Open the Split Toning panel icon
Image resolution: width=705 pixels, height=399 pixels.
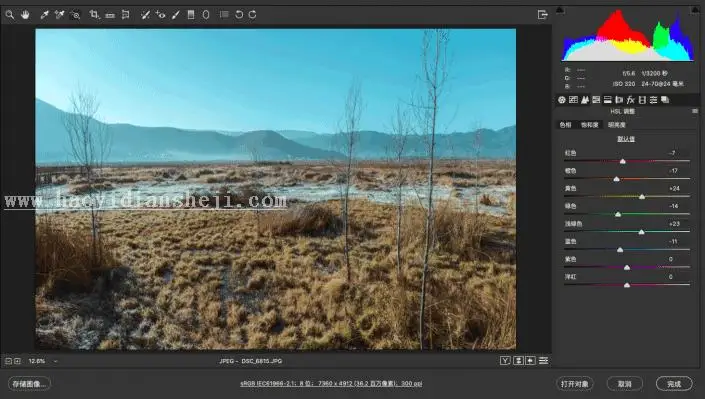click(x=607, y=100)
